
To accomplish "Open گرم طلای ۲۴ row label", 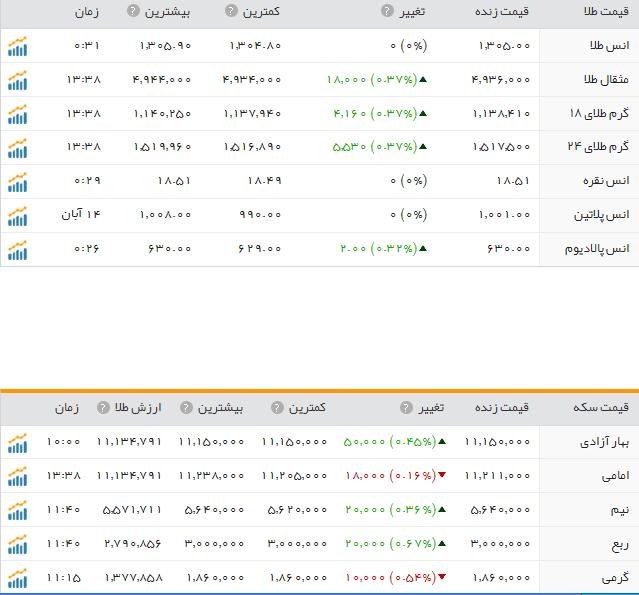I will (x=598, y=146).
